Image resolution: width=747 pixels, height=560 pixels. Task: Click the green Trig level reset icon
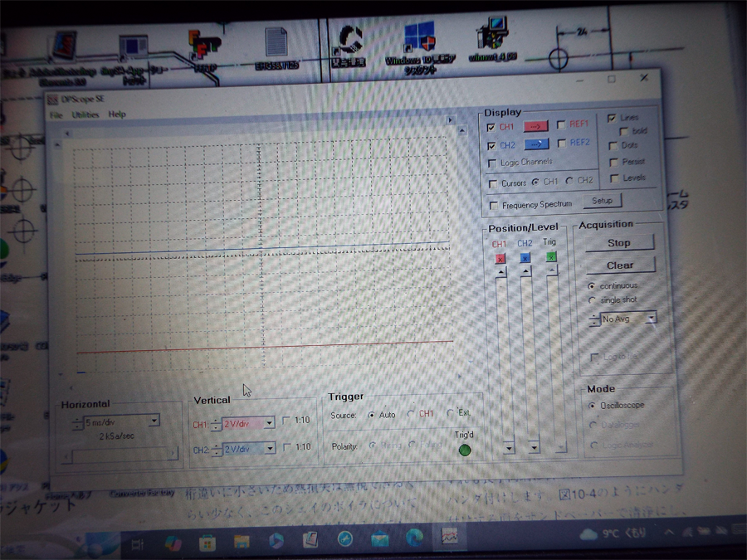(x=551, y=258)
